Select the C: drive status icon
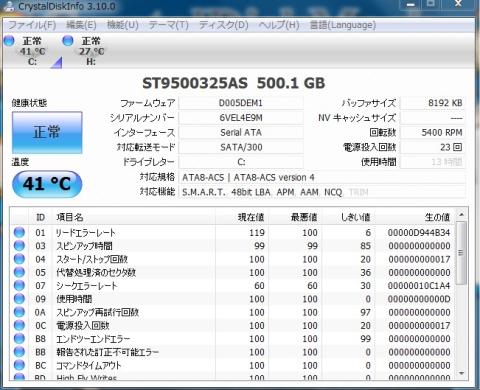 pyautogui.click(x=9, y=41)
